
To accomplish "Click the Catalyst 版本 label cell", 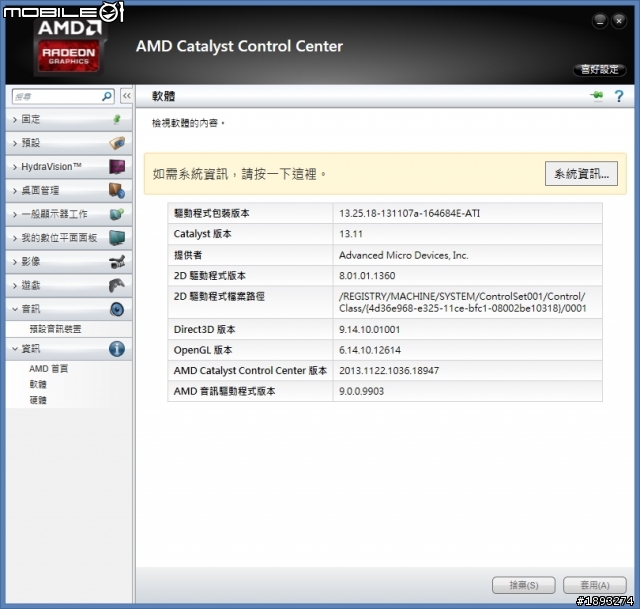I will point(250,234).
